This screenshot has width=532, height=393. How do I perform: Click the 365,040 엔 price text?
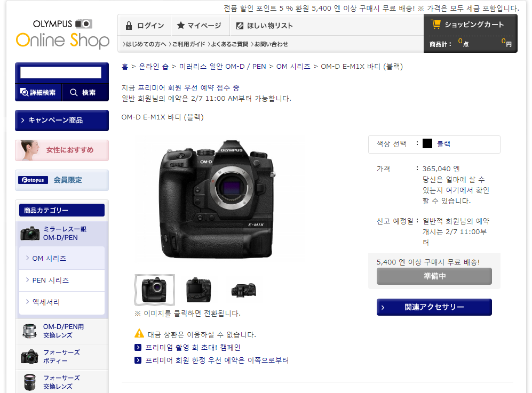[441, 169]
